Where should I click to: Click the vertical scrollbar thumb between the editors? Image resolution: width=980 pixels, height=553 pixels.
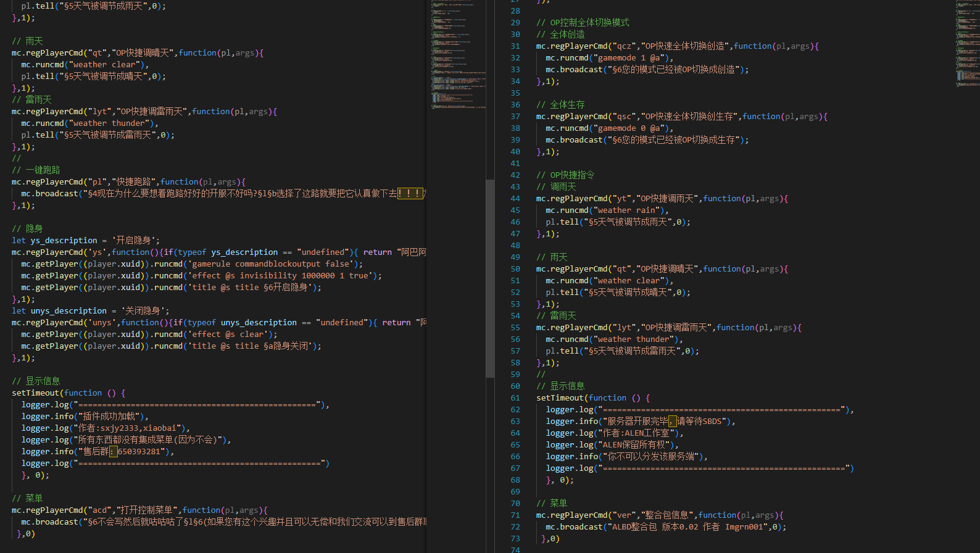point(490,278)
